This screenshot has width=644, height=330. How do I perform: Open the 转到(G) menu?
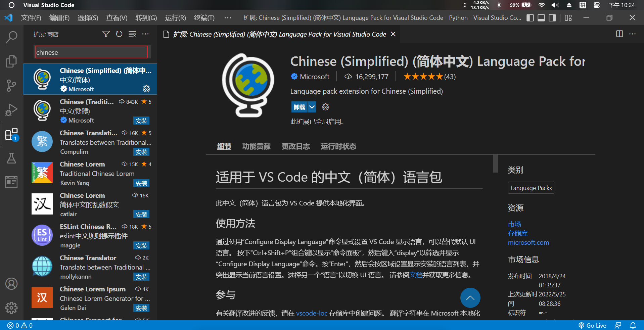[146, 18]
